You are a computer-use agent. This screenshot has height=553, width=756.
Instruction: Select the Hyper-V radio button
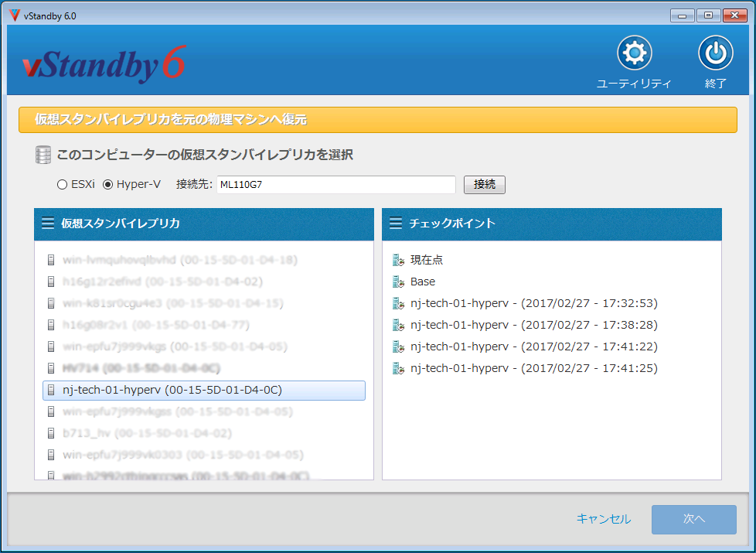(x=108, y=185)
